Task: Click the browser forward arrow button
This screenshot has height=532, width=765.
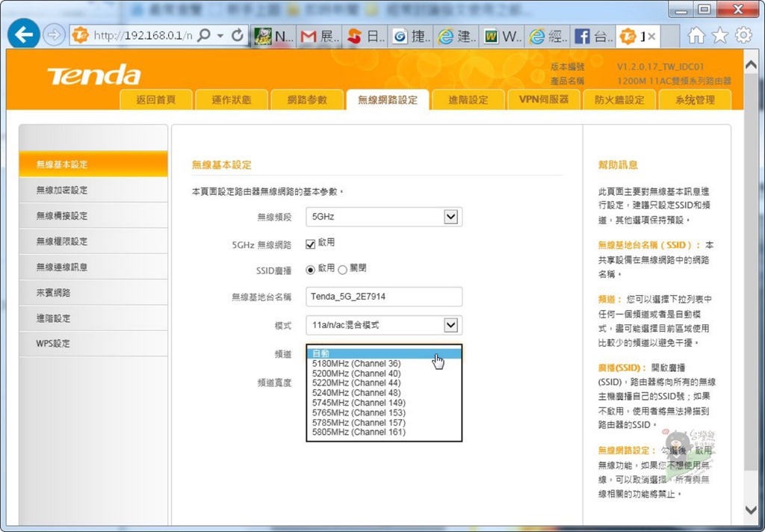Action: [54, 35]
